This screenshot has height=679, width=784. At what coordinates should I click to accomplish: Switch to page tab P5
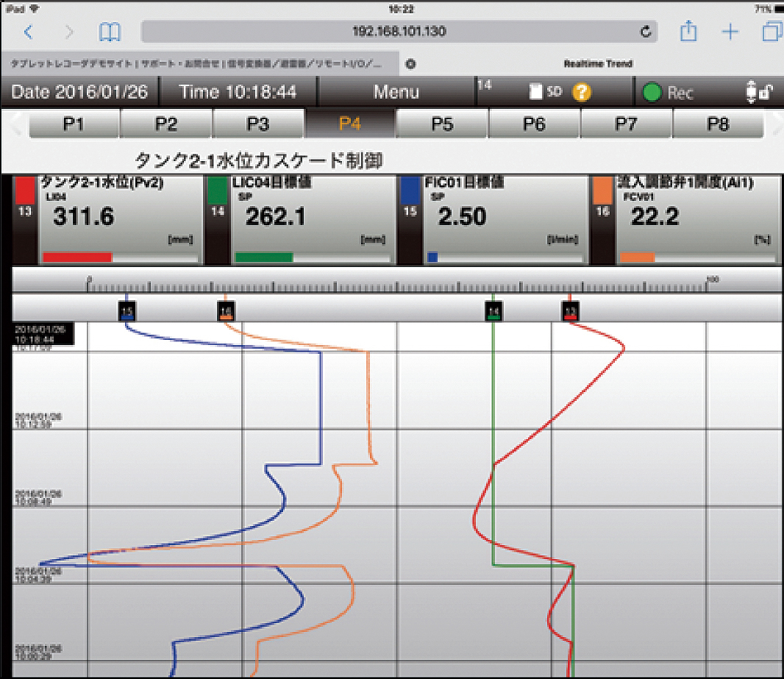point(442,124)
